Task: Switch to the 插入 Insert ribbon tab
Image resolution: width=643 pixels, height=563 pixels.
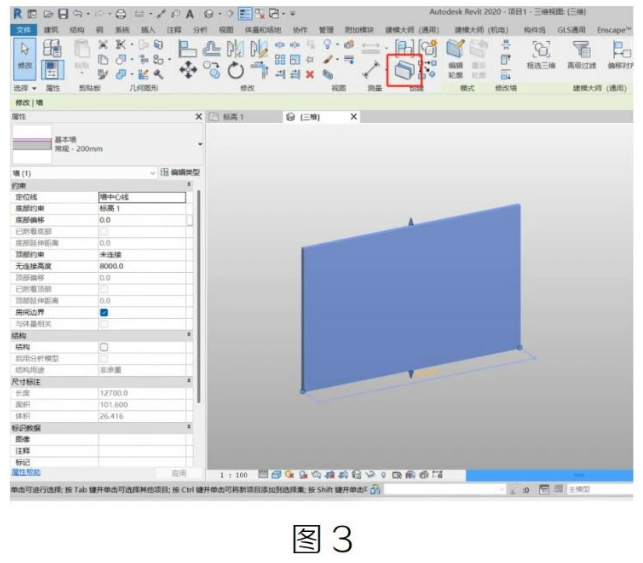Action: click(x=148, y=30)
